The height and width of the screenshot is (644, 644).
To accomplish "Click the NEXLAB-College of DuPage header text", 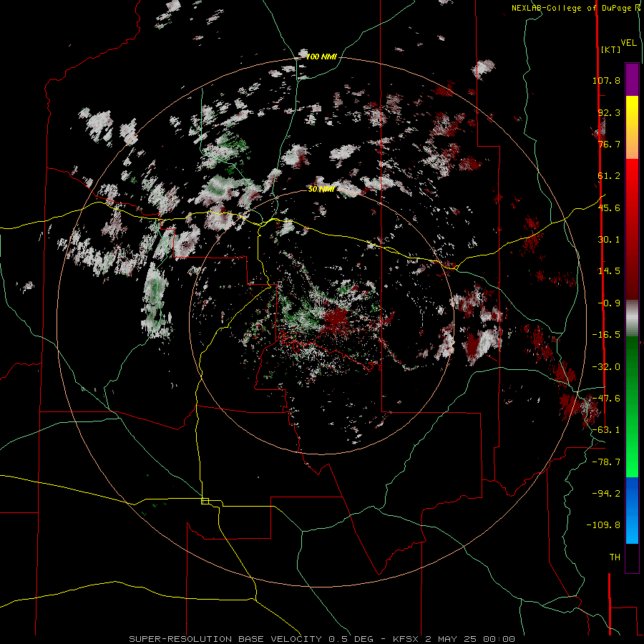I will (x=575, y=8).
